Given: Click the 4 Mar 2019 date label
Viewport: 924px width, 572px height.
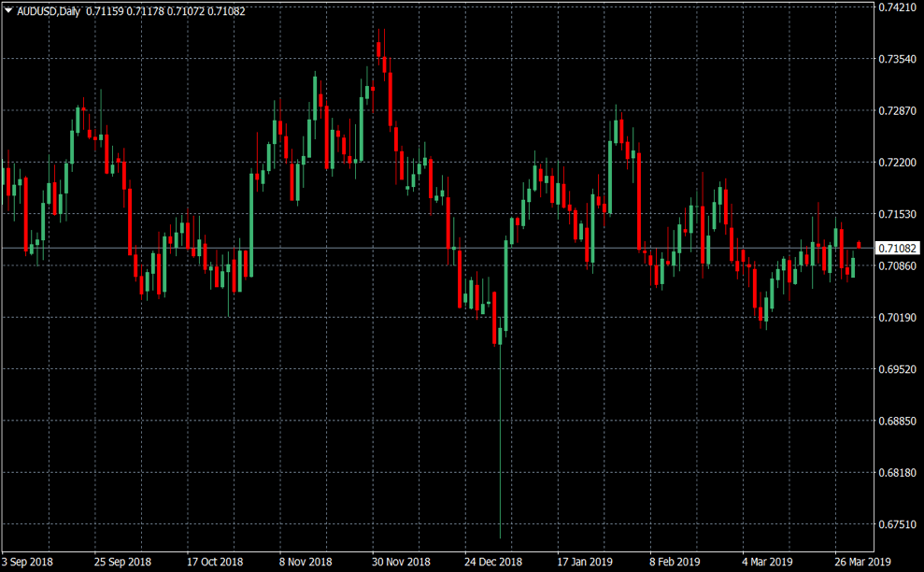Looking at the screenshot, I should (x=767, y=562).
